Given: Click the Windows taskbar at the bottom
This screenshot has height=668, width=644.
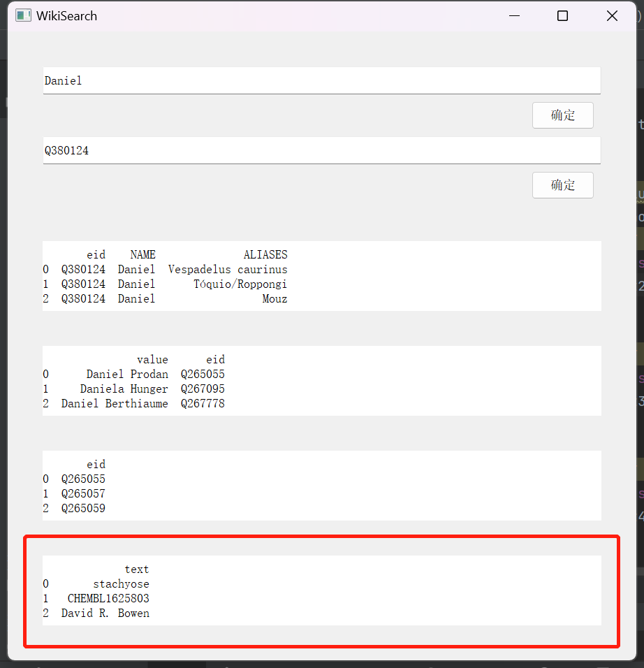Looking at the screenshot, I should (321, 664).
